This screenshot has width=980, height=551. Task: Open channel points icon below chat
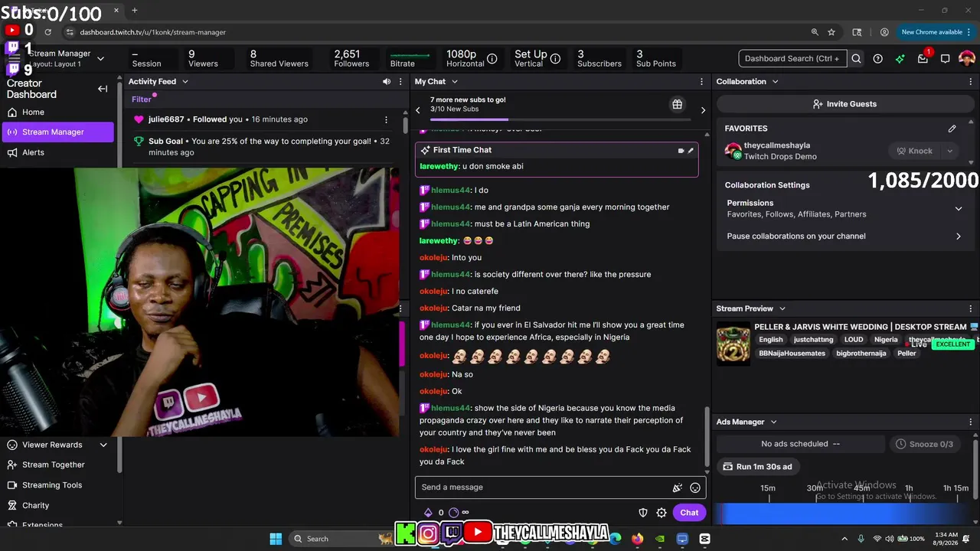pyautogui.click(x=454, y=513)
